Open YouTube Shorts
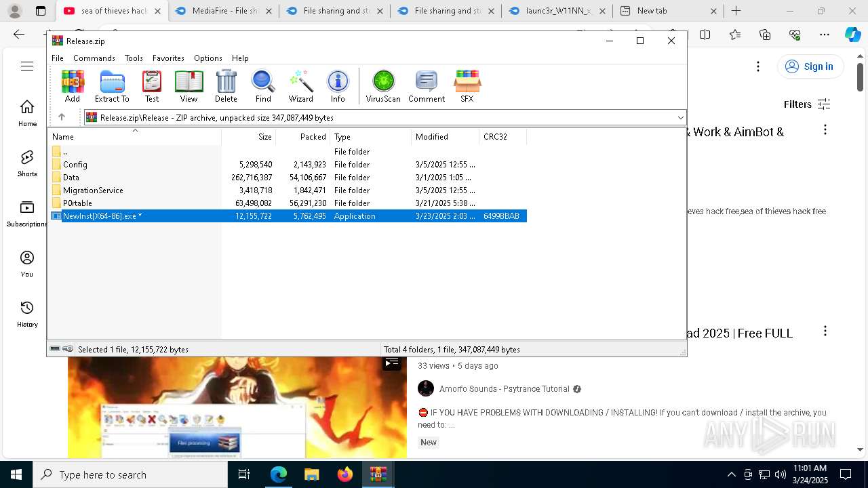The width and height of the screenshot is (868, 488). pyautogui.click(x=27, y=163)
